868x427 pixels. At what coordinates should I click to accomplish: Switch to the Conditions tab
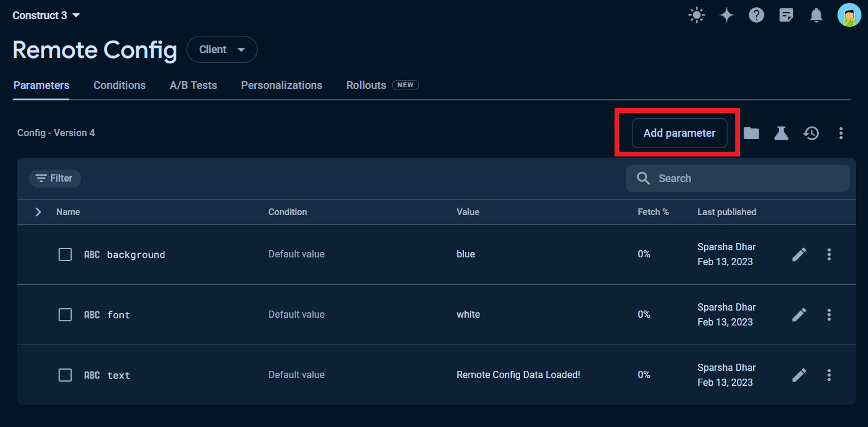(x=120, y=85)
